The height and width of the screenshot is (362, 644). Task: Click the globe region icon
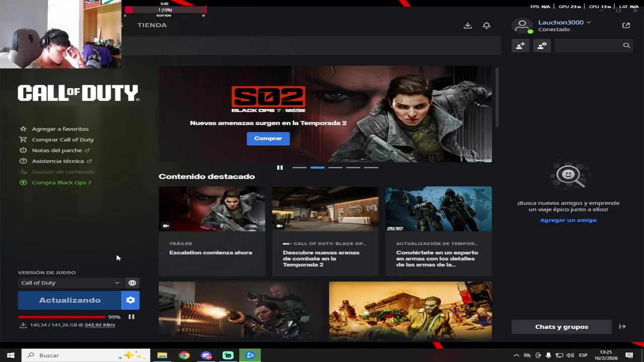coord(132,283)
